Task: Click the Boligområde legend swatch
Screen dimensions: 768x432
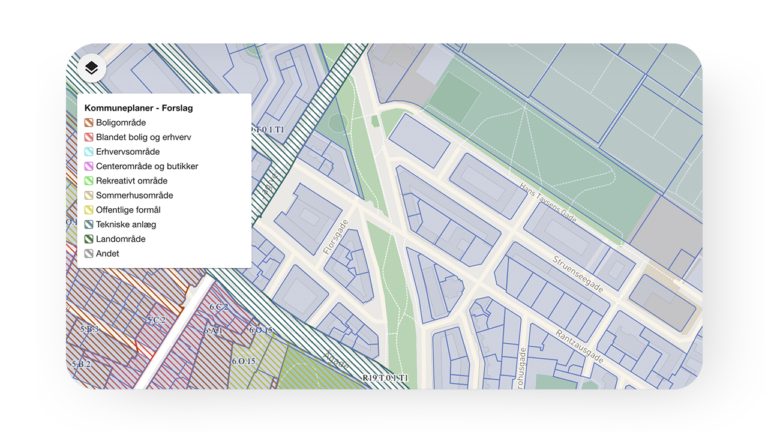Action: 88,123
